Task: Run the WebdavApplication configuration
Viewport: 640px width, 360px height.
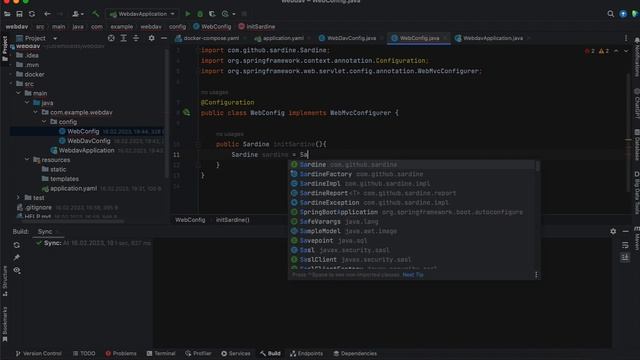Action: point(187,14)
